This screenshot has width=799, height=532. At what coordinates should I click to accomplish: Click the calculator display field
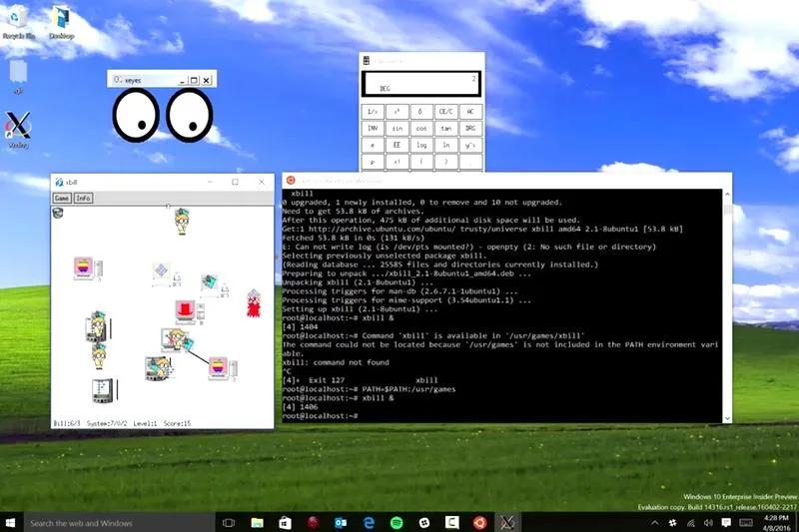[x=421, y=84]
